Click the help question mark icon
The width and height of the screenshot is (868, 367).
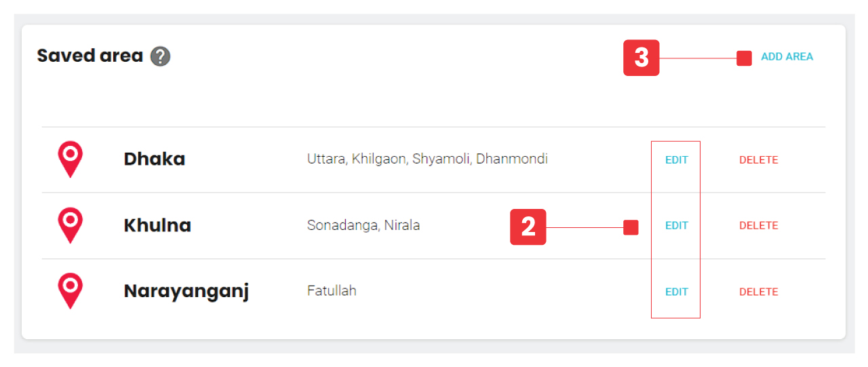tap(161, 56)
